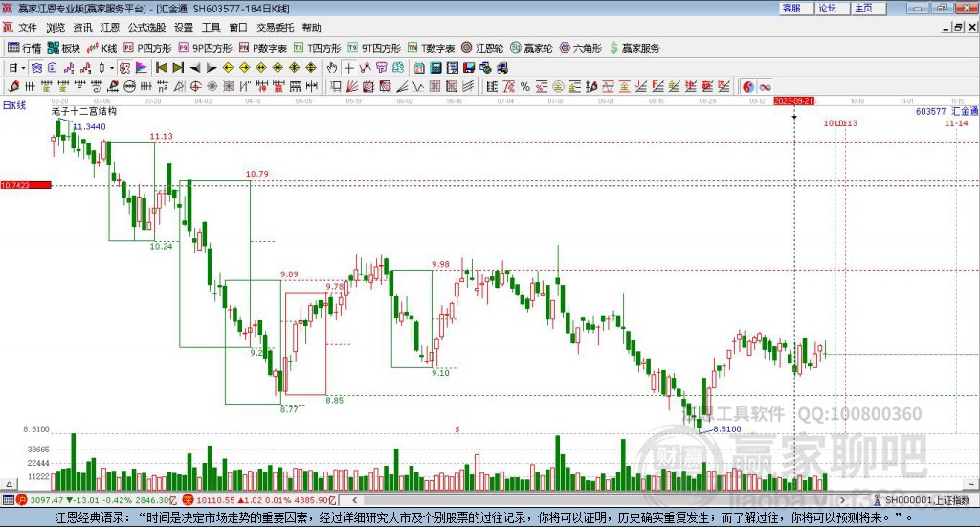Open the 公式选股 menu
980x527 pixels.
tap(146, 28)
